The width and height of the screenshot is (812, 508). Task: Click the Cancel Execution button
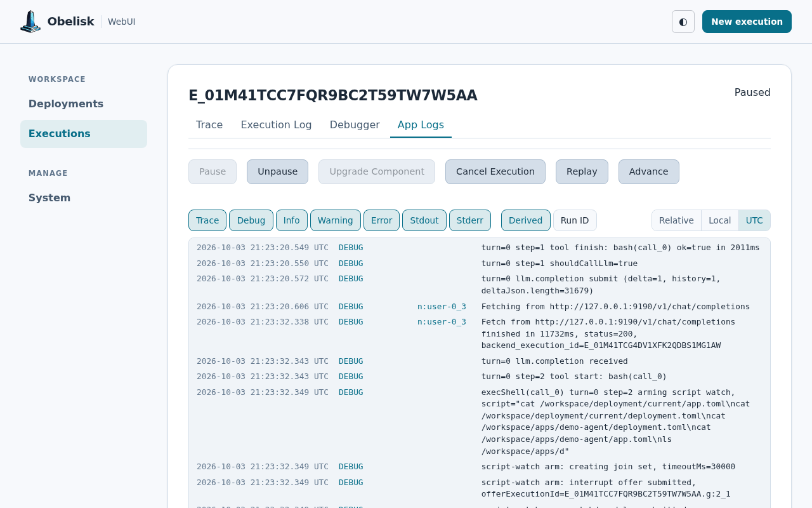pos(495,172)
